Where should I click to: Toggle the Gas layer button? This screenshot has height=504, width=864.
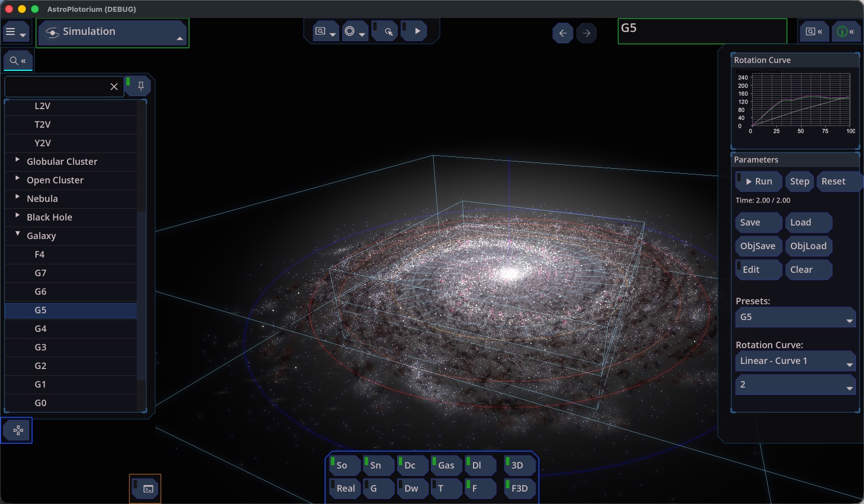coord(445,465)
